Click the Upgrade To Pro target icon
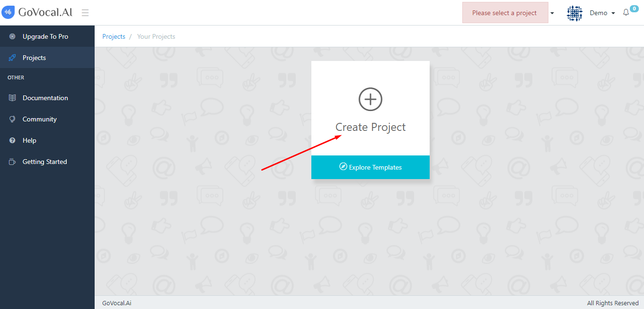644x309 pixels. click(x=12, y=36)
